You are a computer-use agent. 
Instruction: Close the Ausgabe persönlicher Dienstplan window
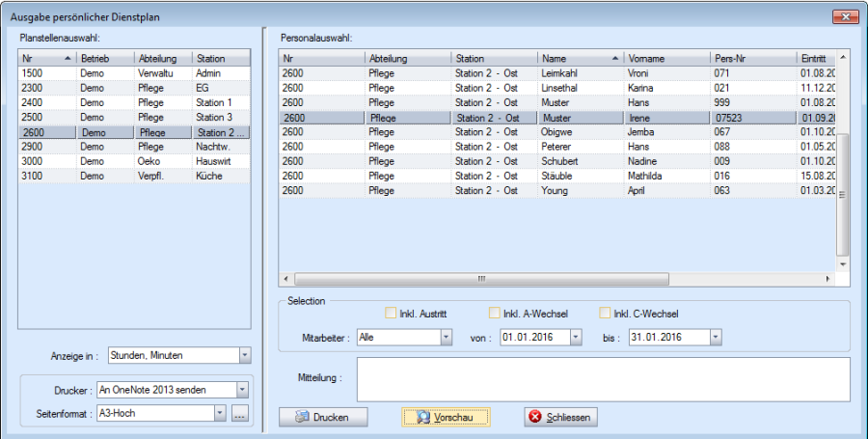coord(843,16)
